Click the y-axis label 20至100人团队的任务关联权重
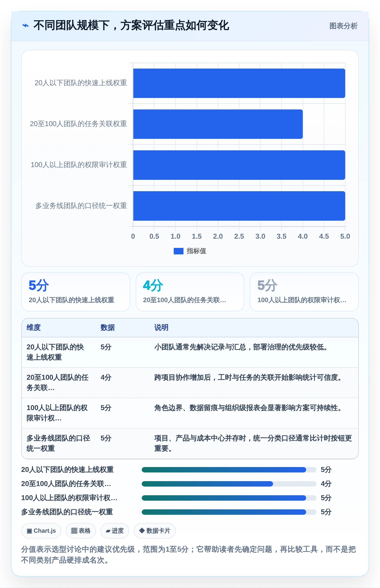The height and width of the screenshot is (588, 380). click(78, 124)
